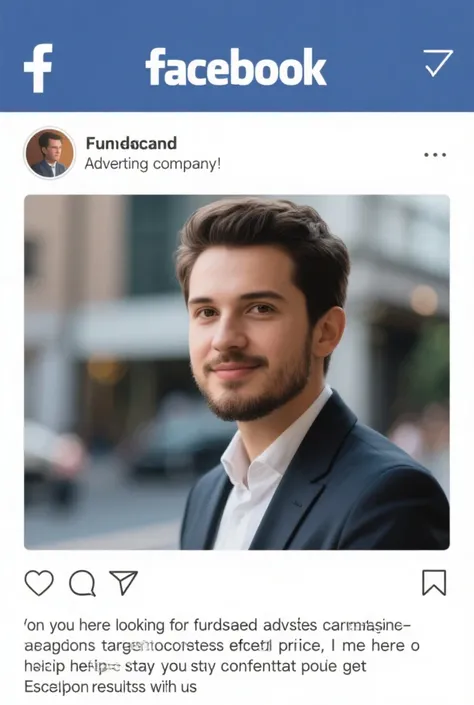This screenshot has width=474, height=705.
Task: Share the post using the paper plane icon
Action: coord(123,582)
